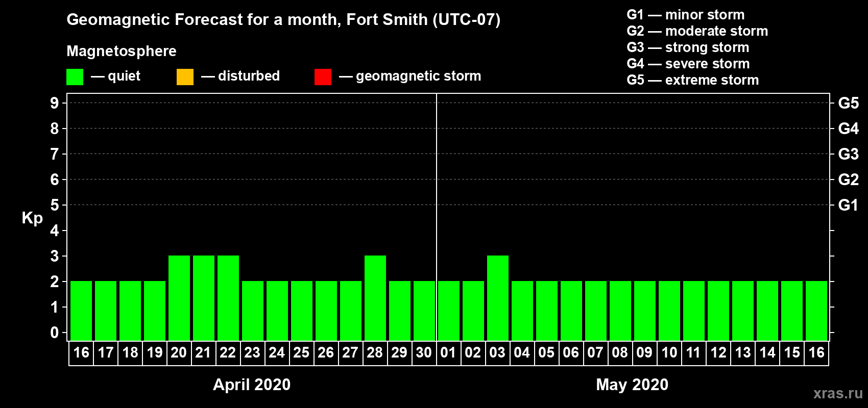Click the 'G3 — strong storm' legend text
The height and width of the screenshot is (408, 868).
pos(688,47)
